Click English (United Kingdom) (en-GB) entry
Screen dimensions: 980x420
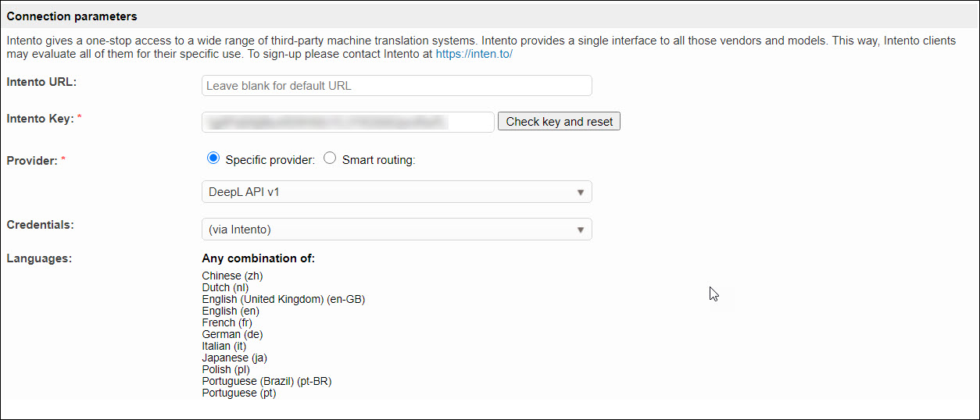point(283,299)
